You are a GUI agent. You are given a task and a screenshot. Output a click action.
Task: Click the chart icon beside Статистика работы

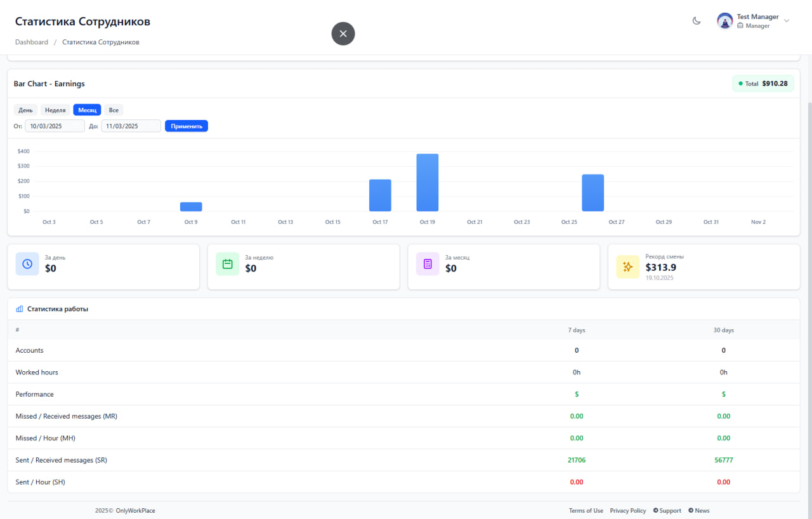click(x=19, y=308)
